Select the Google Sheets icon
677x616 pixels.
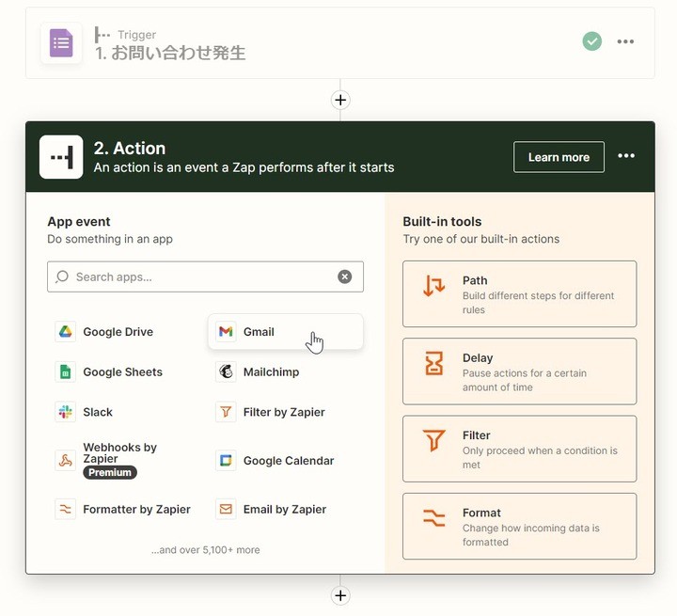click(x=65, y=371)
